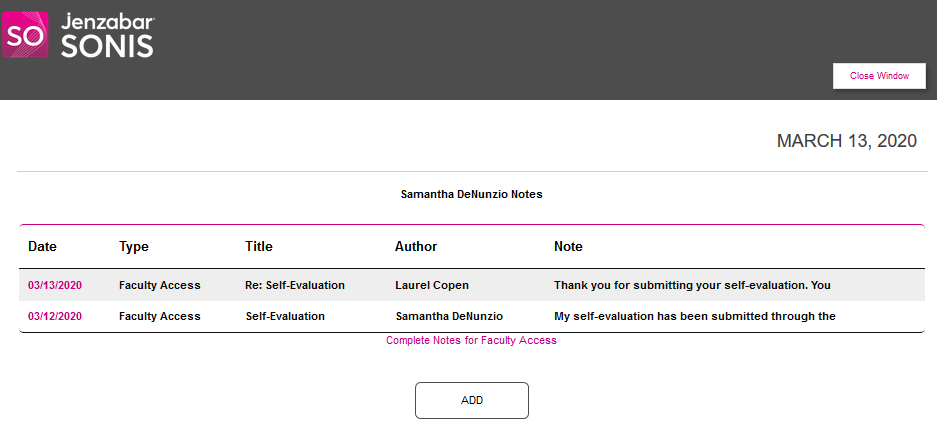This screenshot has width=937, height=434.
Task: Click the note beginning 'Thank you for submitting'
Action: coord(692,285)
